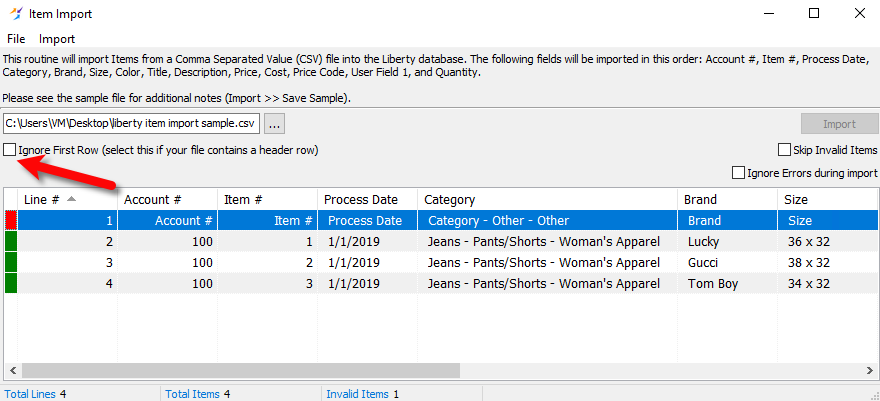Click the Item # column header

pos(267,199)
